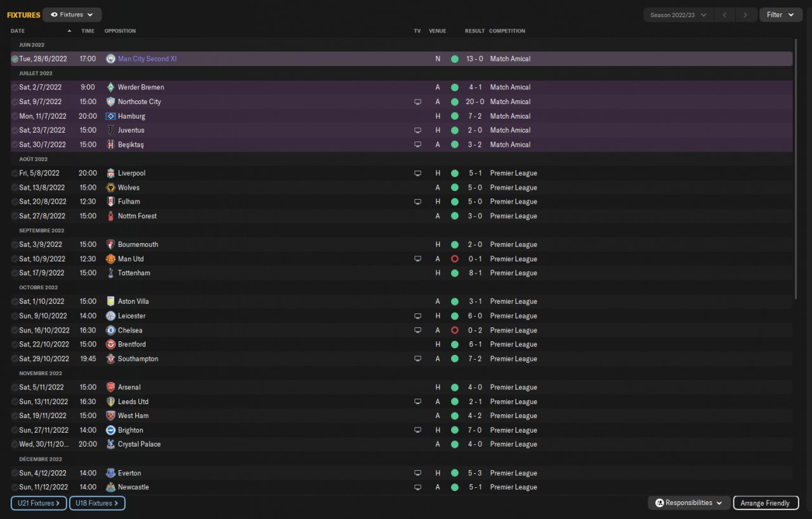Image resolution: width=812 pixels, height=519 pixels.
Task: Click the Newcastle club crest
Action: [110, 487]
